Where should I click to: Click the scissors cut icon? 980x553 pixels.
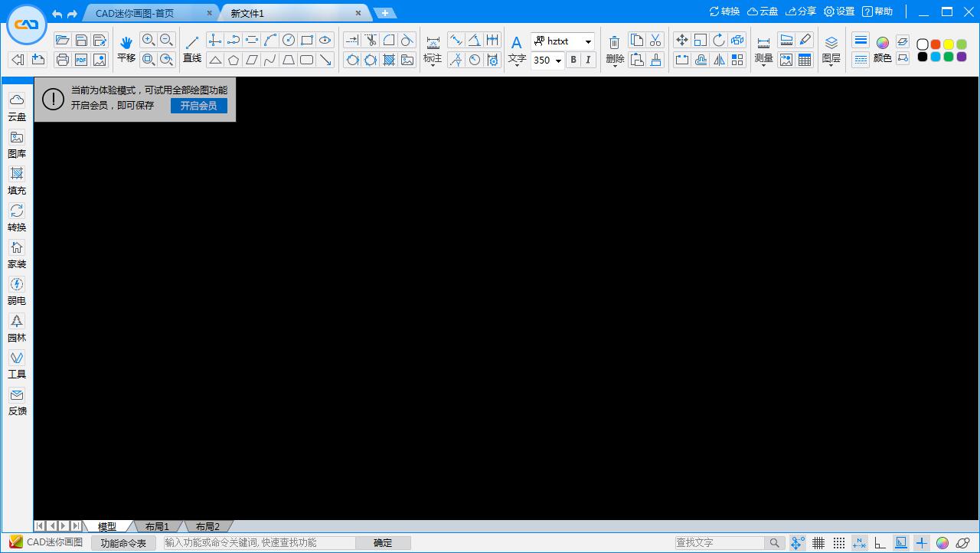[x=655, y=41]
